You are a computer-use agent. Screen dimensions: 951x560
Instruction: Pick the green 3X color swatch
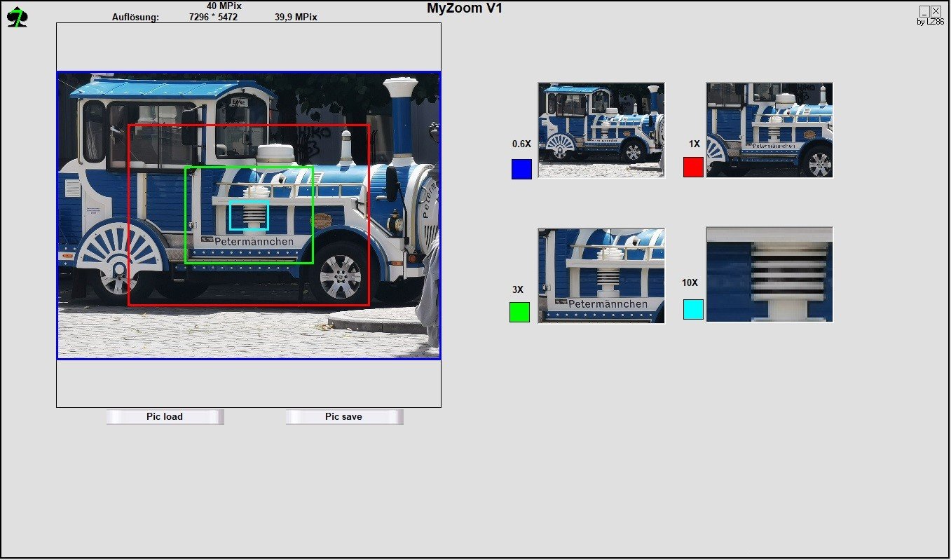point(519,312)
